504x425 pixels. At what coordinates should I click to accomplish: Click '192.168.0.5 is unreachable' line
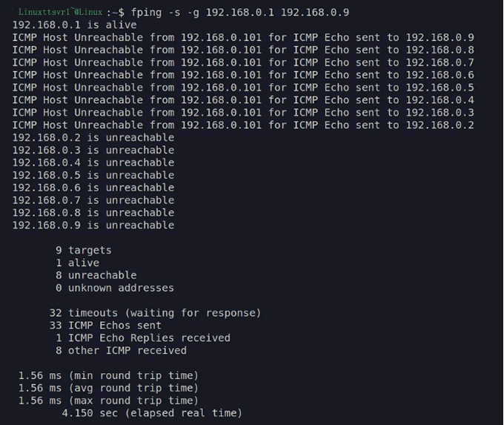coord(93,175)
